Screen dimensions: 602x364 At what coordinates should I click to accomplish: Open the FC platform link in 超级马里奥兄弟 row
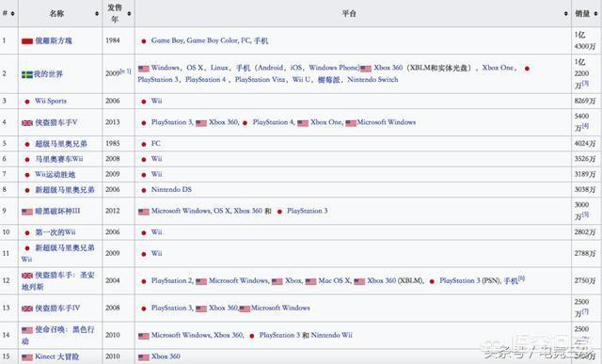[x=155, y=144]
